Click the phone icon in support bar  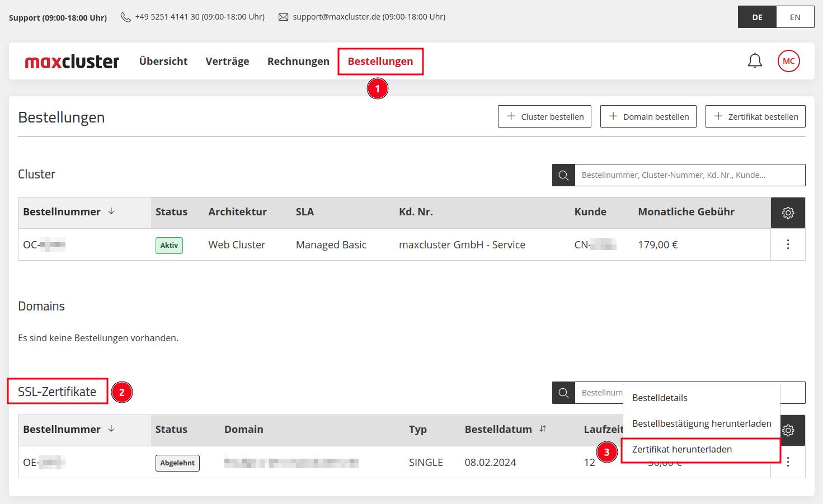point(126,17)
